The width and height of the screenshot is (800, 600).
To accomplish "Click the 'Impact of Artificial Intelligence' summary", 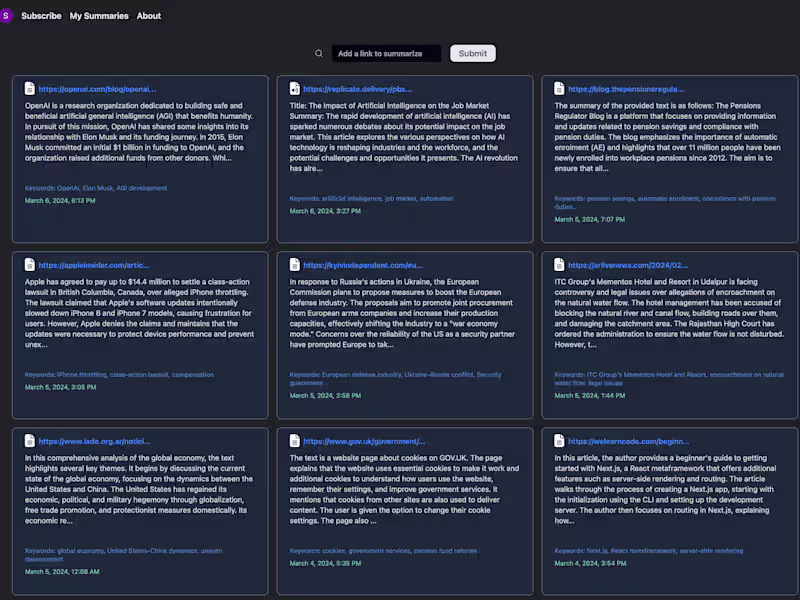I will 404,137.
